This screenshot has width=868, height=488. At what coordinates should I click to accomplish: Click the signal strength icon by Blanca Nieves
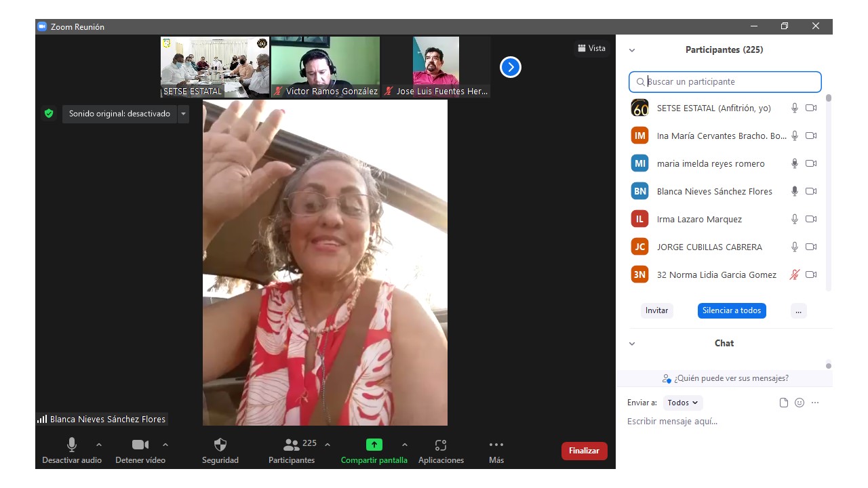42,419
